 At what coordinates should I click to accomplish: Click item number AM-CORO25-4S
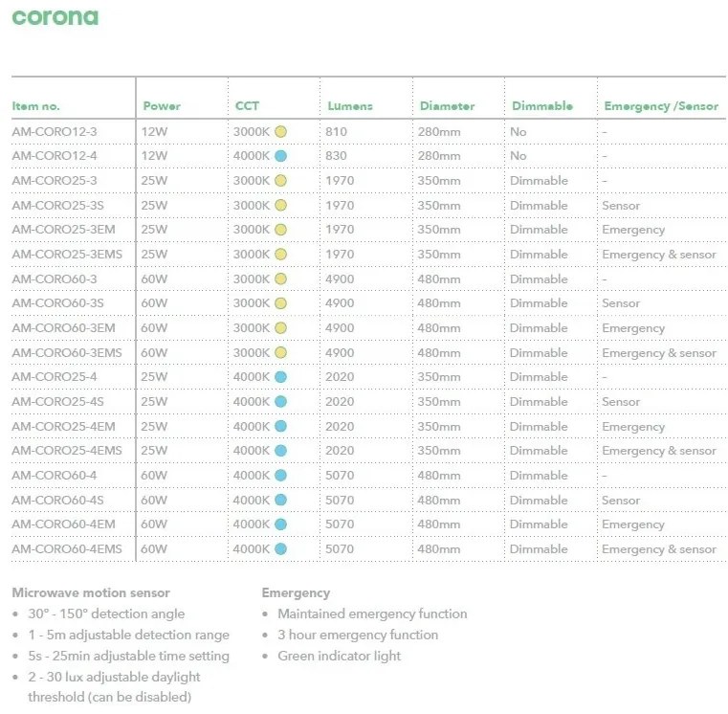click(58, 401)
